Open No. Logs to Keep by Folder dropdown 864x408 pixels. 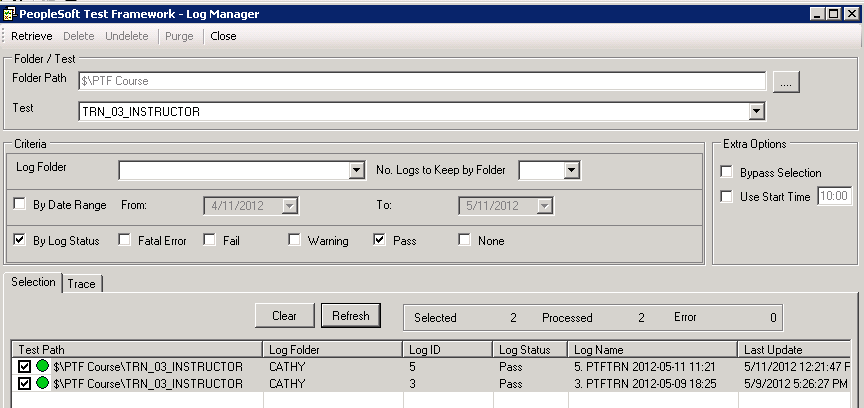pyautogui.click(x=571, y=170)
